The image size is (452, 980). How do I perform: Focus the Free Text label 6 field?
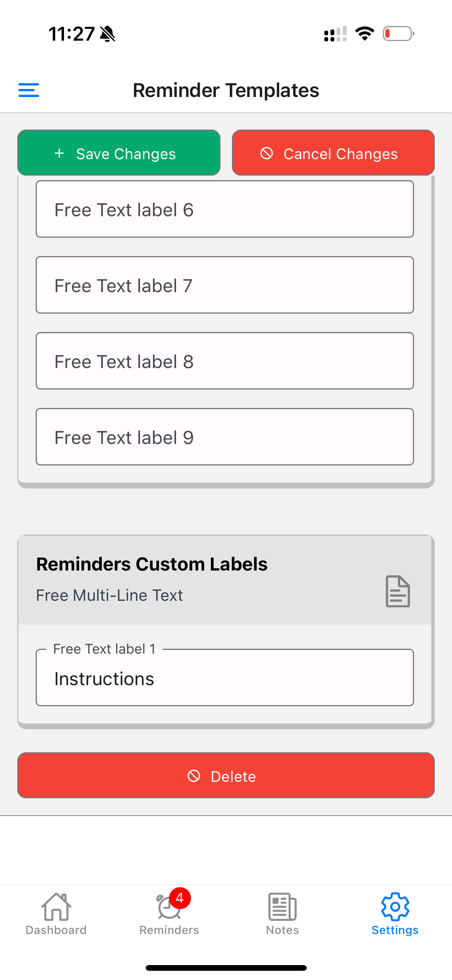tap(225, 209)
